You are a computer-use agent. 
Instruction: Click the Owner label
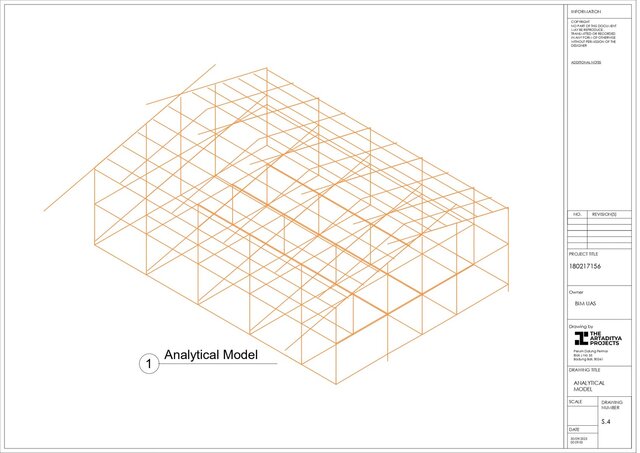[575, 291]
